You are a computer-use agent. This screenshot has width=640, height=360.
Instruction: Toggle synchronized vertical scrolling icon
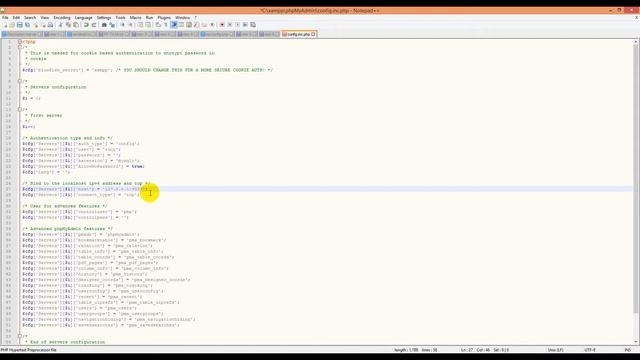pos(140,25)
